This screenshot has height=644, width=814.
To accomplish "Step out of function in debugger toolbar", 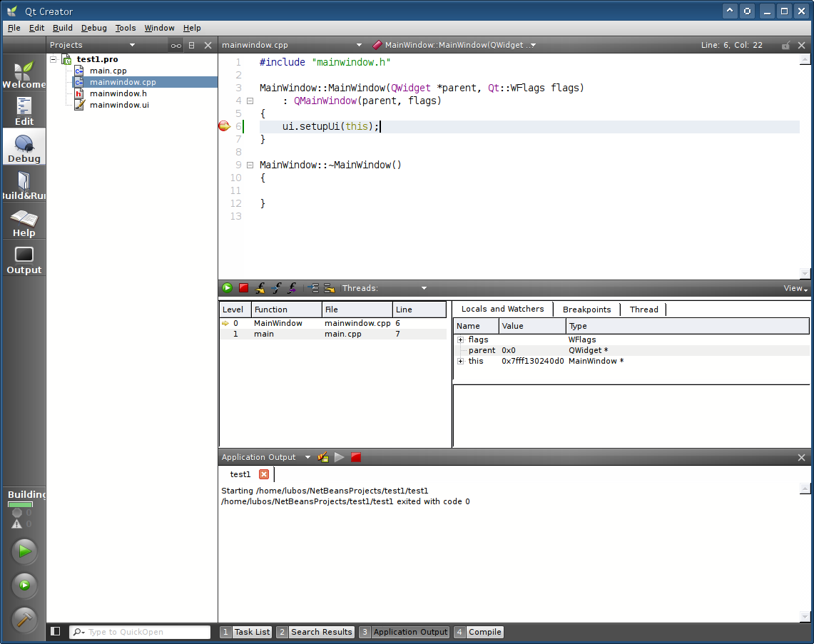I will (292, 288).
